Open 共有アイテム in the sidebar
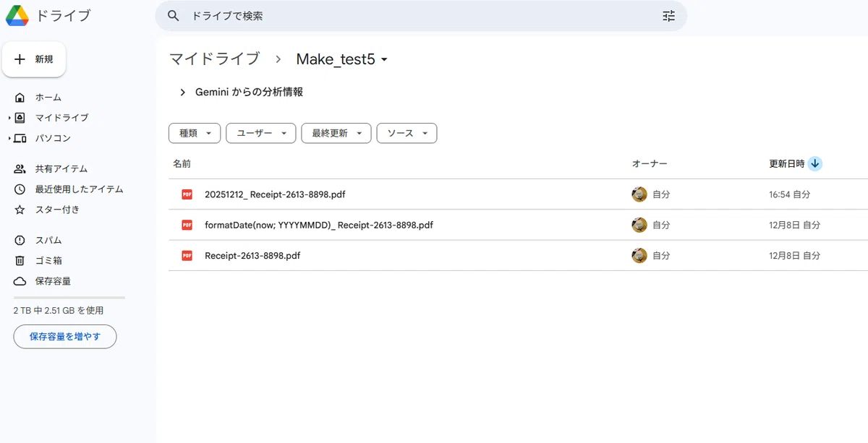Viewport: 868px width, 443px height. coord(61,168)
